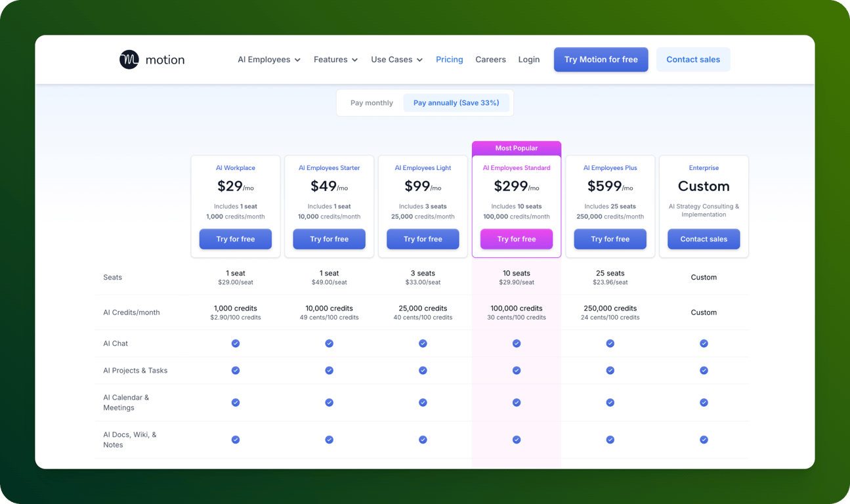This screenshot has height=504, width=850.
Task: Click AI Calendar & Meetings checkmark under Enterprise
Action: click(x=704, y=402)
